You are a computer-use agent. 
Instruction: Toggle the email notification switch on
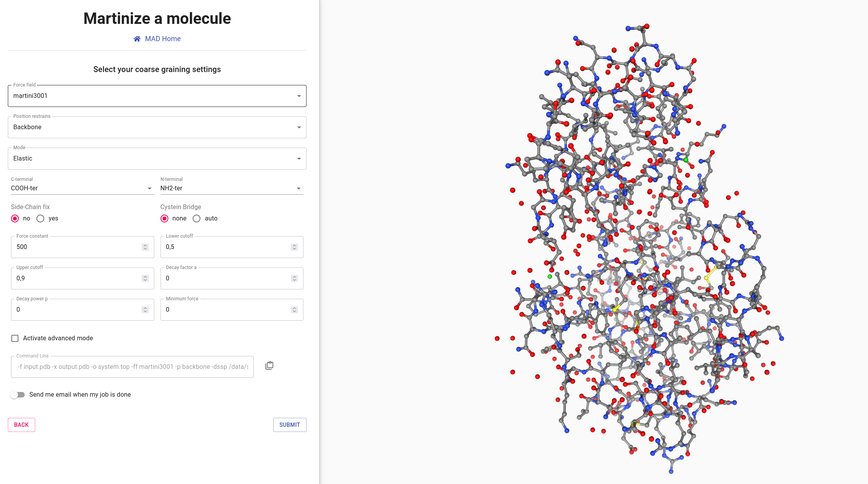17,395
